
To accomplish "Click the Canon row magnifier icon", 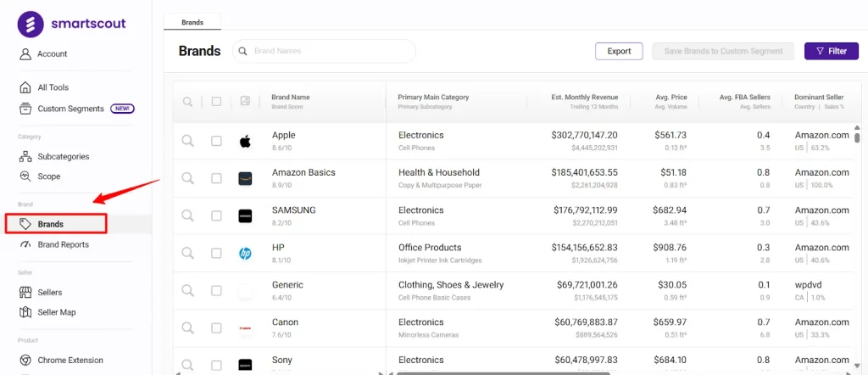I will point(188,328).
